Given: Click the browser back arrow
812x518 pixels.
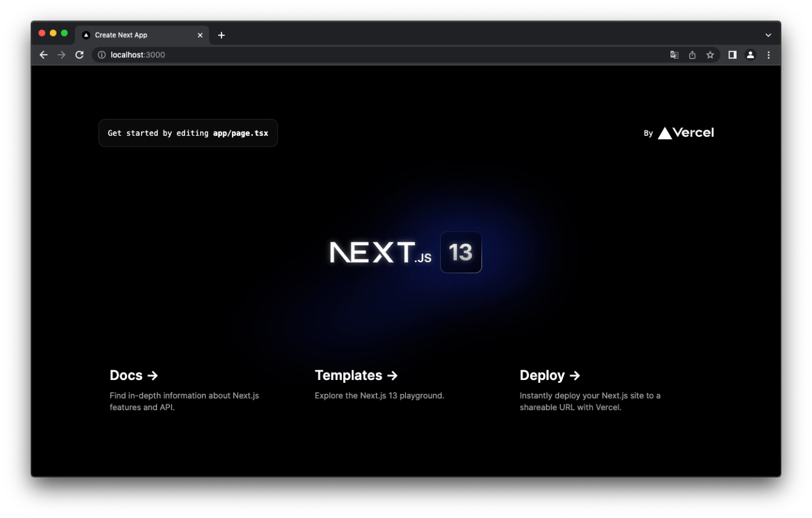Looking at the screenshot, I should click(x=43, y=55).
